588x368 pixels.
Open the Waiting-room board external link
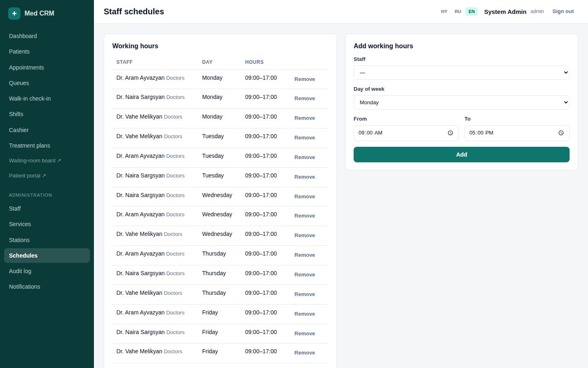(x=47, y=161)
